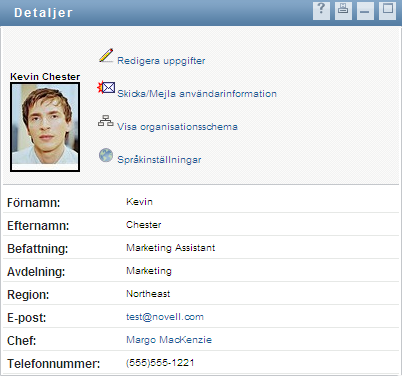Screen dimensions: 402x376
Task: Click the Avdelning label
Action: [x=36, y=272]
